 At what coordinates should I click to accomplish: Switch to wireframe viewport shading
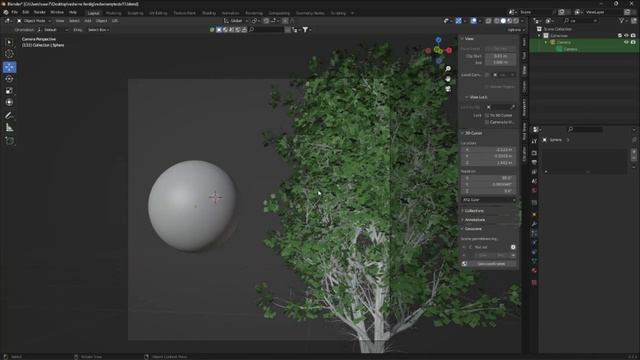pyautogui.click(x=496, y=20)
